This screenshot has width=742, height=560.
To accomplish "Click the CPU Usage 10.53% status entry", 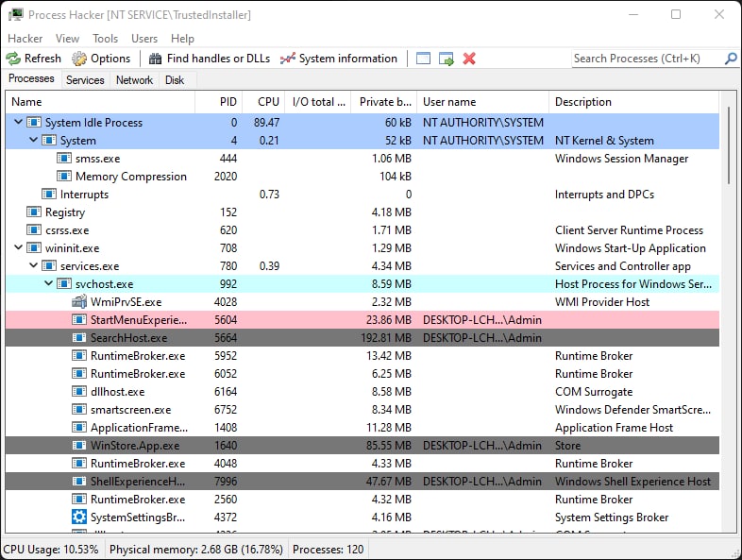I will click(51, 549).
